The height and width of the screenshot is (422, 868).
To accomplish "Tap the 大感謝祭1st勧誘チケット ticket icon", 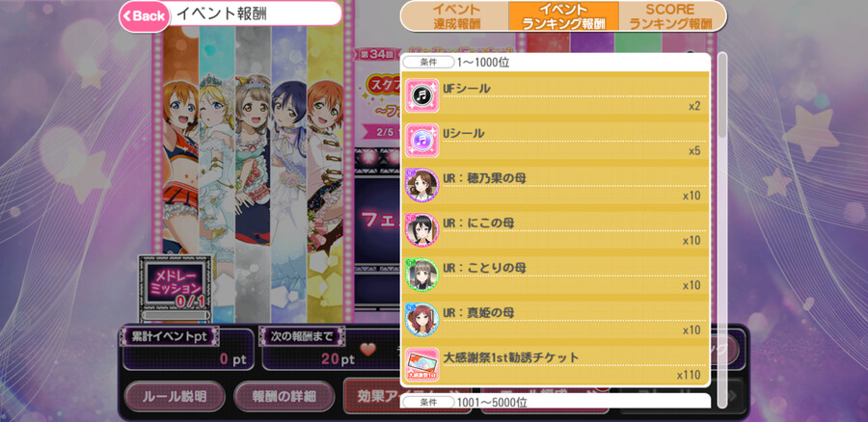I will (421, 364).
